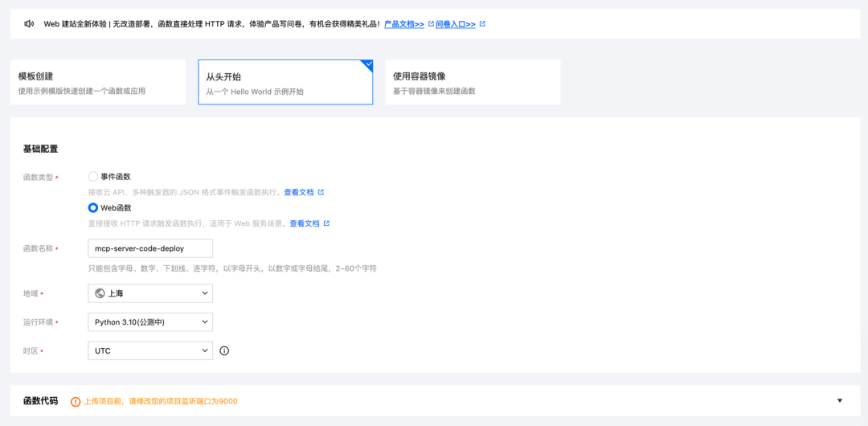Screen dimensions: 868x426
Task: Open the 产品文档>> link
Action: pyautogui.click(x=404, y=24)
